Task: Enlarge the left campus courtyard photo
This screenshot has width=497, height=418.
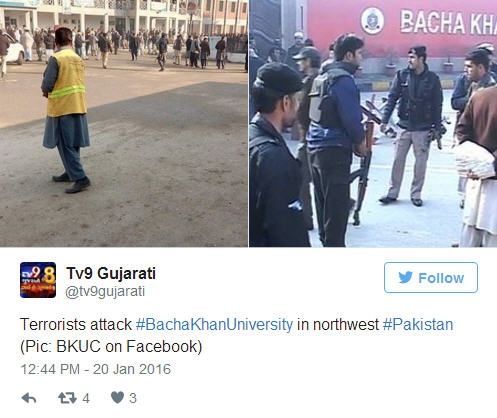Action: 124,123
